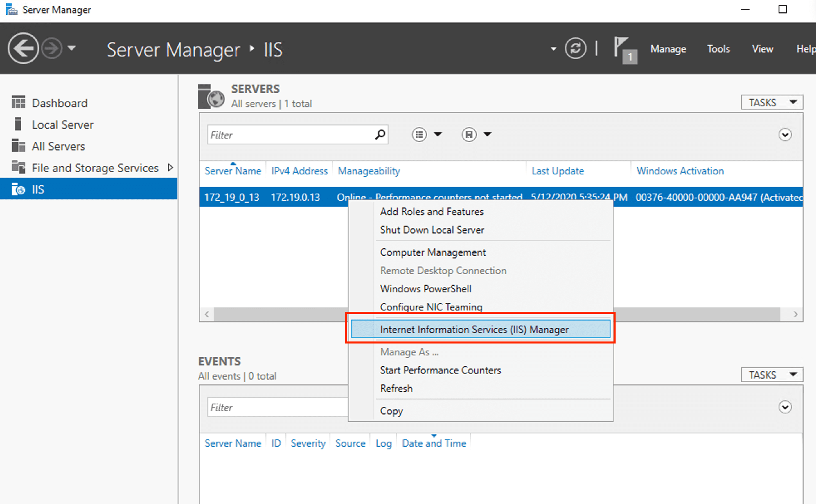Image resolution: width=816 pixels, height=504 pixels.
Task: Open Internet Information Services (IIS) Manager
Action: tap(480, 329)
